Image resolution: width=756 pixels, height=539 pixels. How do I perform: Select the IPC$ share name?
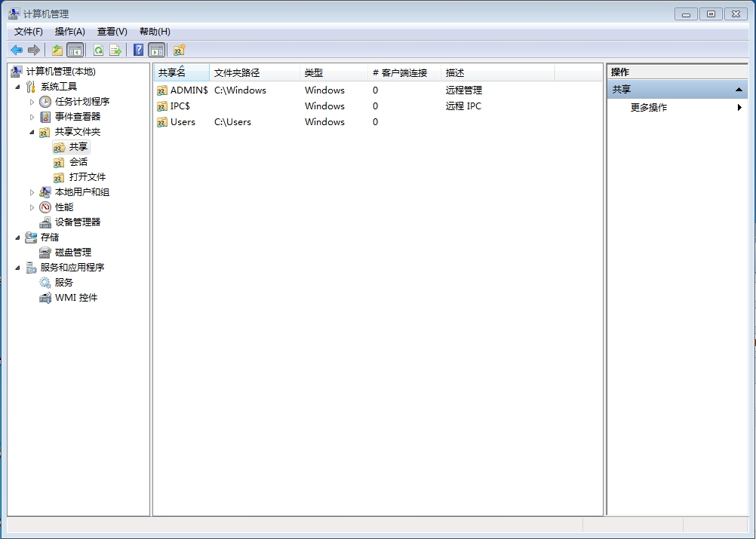coord(180,106)
